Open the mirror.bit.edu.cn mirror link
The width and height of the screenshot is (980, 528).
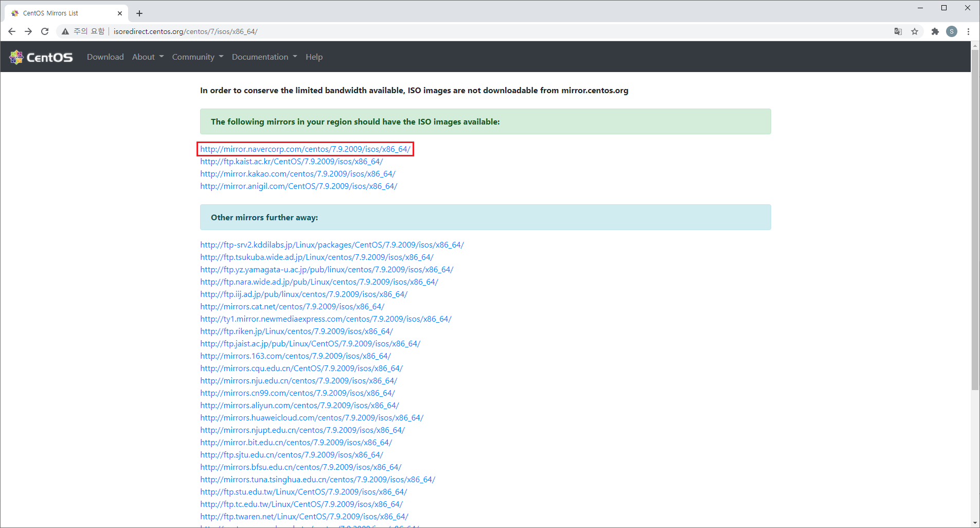[296, 443]
